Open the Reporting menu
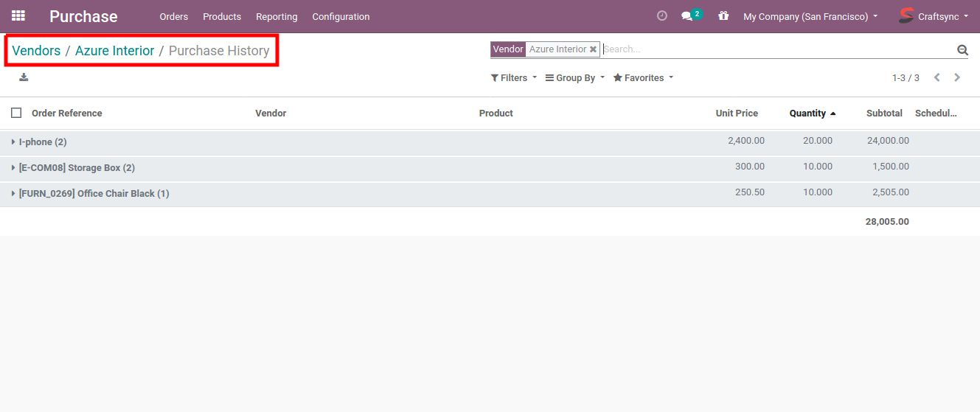980x412 pixels. coord(277,16)
